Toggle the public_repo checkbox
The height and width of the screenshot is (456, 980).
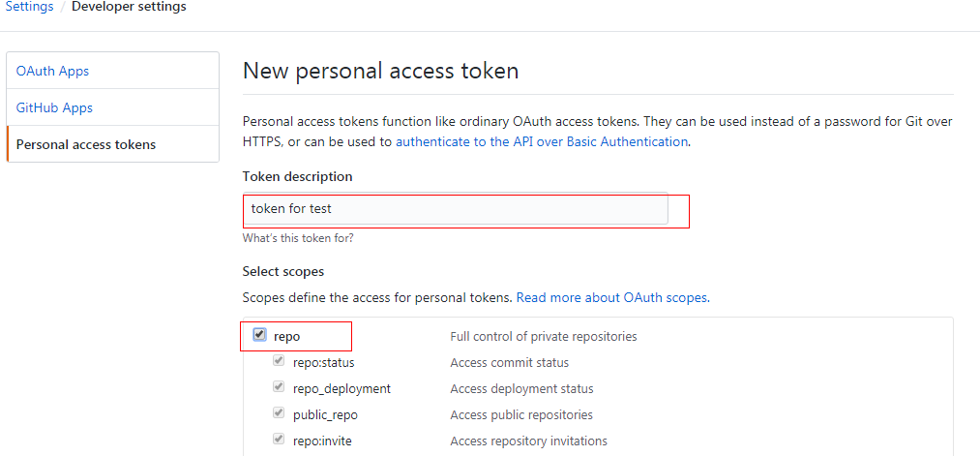tap(279, 413)
